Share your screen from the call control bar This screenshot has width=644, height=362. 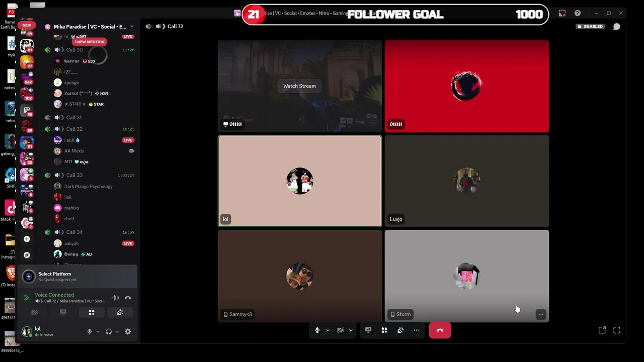(x=368, y=330)
